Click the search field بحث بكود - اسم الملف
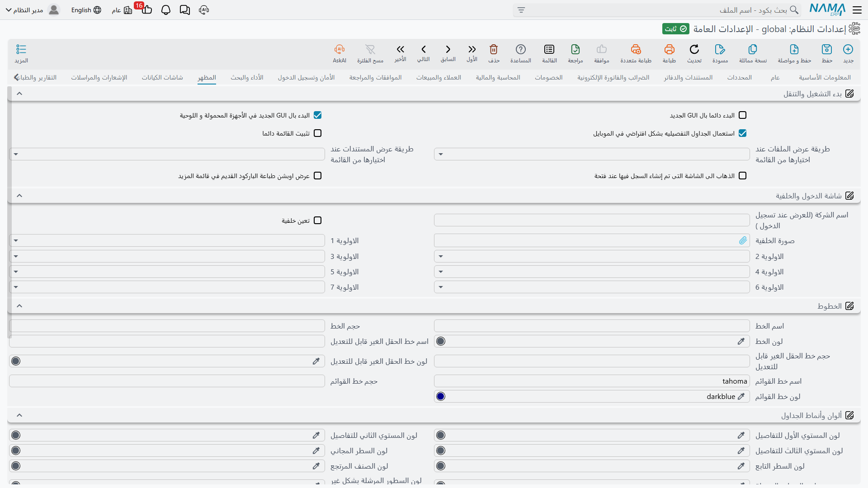 pyautogui.click(x=656, y=10)
